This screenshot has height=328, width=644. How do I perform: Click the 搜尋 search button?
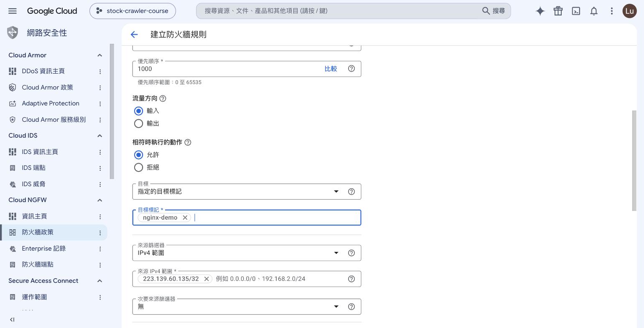click(x=494, y=11)
